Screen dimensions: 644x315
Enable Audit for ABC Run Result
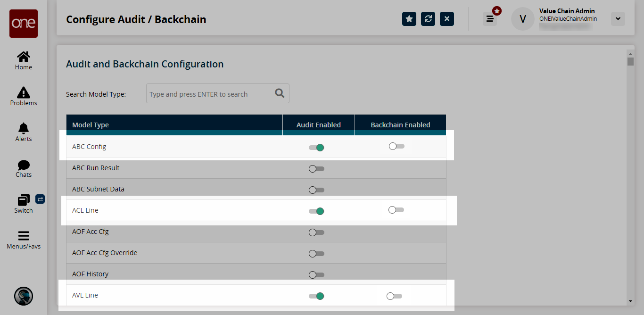click(x=316, y=169)
